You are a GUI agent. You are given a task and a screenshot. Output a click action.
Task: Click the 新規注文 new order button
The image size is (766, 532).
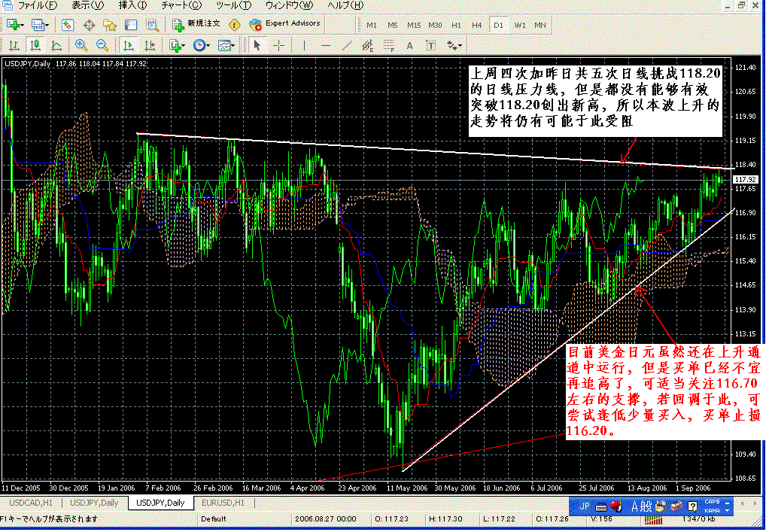(196, 24)
